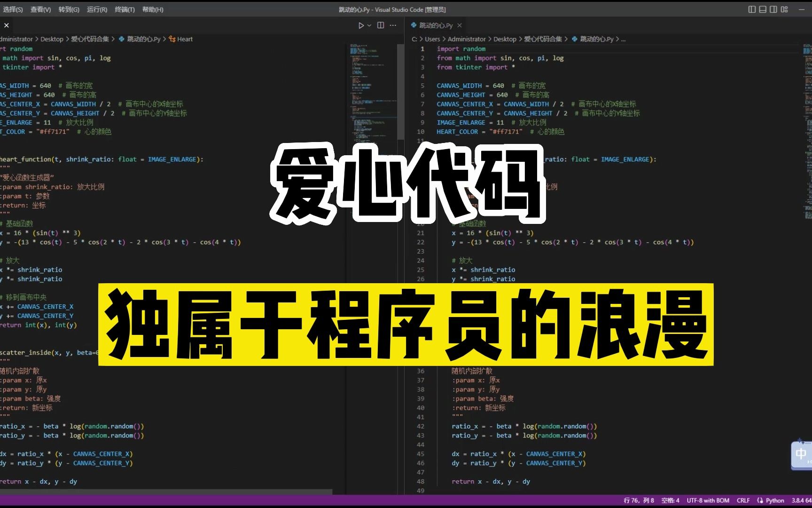Viewport: 812px width, 508px height.
Task: Change encoding by clicking UTF-8 with BOM
Action: (x=708, y=500)
